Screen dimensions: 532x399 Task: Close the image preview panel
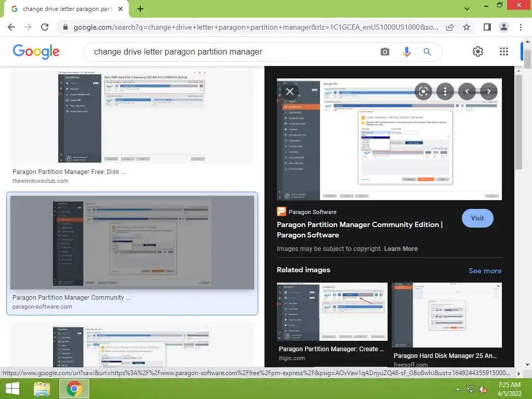[x=290, y=91]
